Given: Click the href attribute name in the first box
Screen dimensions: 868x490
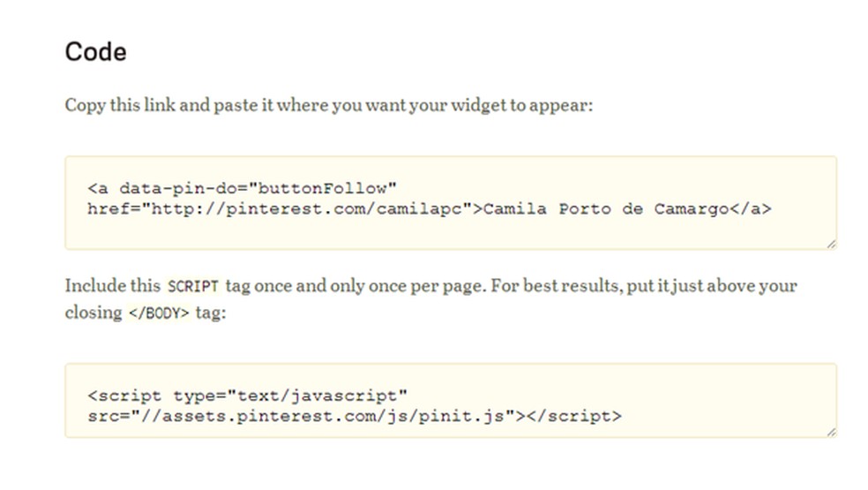Looking at the screenshot, I should tap(104, 209).
